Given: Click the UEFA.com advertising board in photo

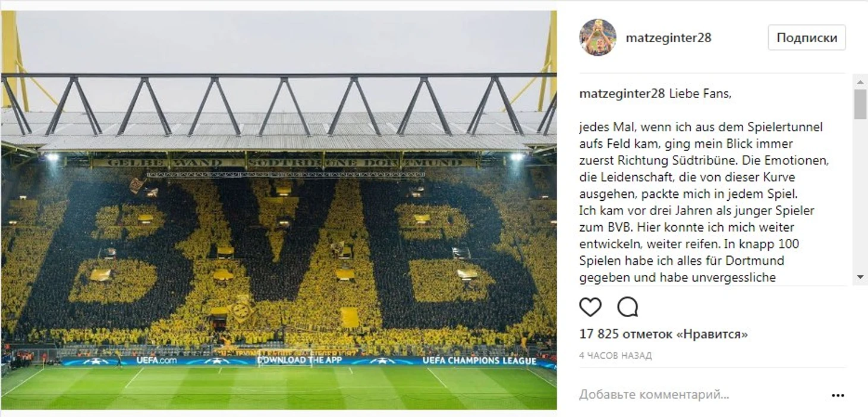Looking at the screenshot, I should tap(156, 361).
